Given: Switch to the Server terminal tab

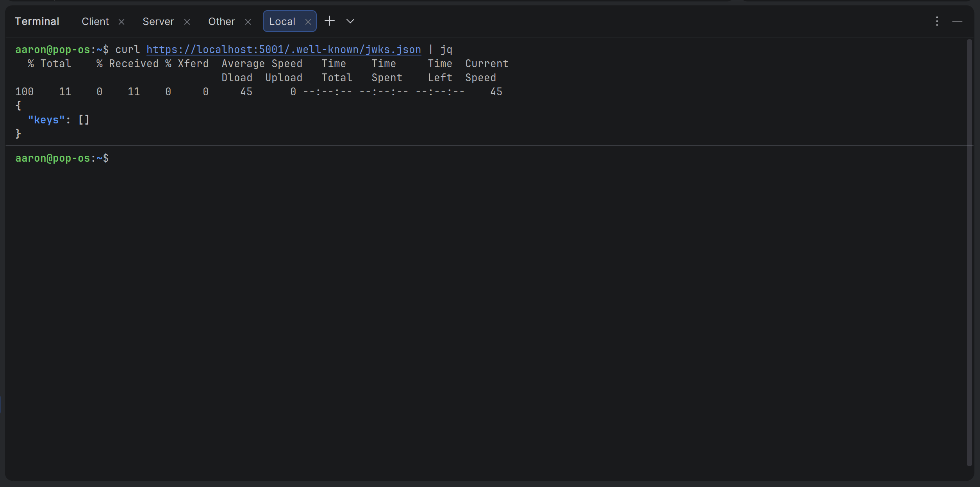Looking at the screenshot, I should click(158, 21).
